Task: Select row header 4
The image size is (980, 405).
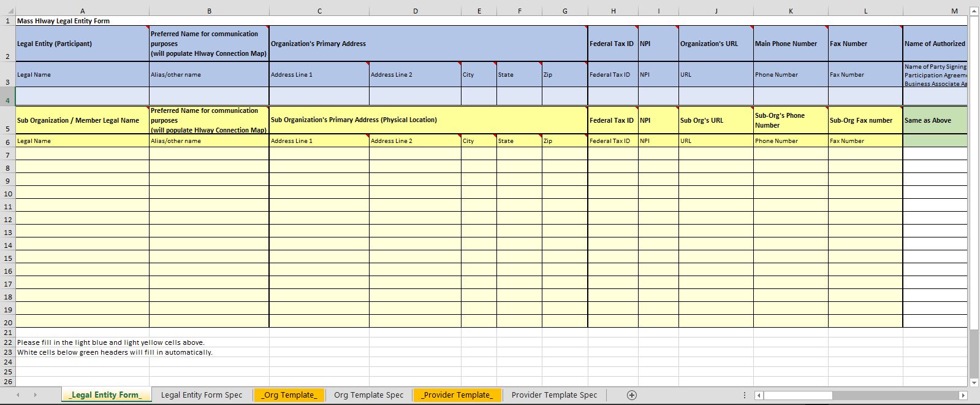Action: coord(7,100)
